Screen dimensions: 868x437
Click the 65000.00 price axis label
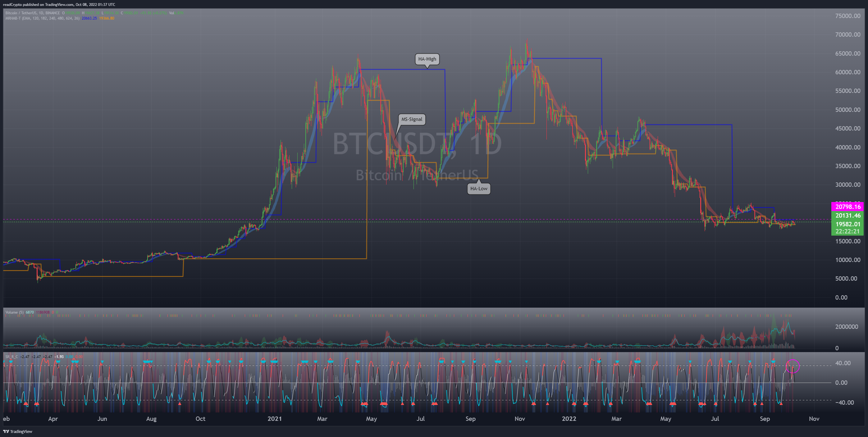point(848,53)
